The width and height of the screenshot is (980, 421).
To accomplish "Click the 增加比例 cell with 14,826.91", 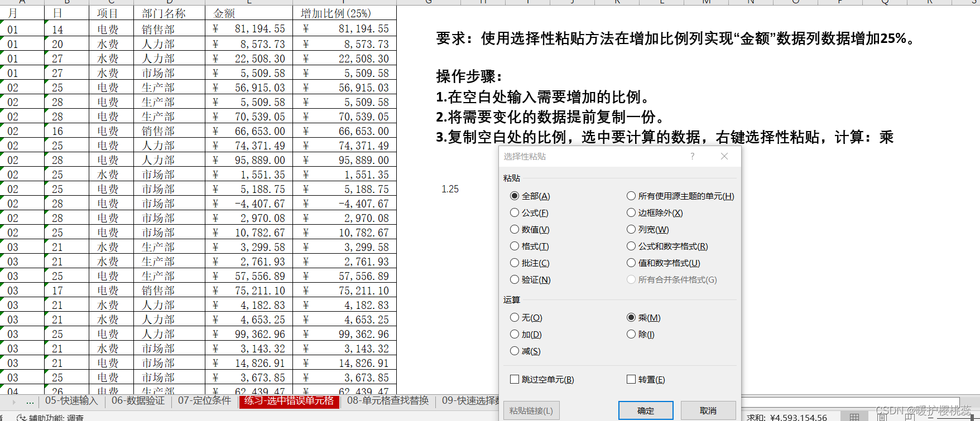I will 344,362.
